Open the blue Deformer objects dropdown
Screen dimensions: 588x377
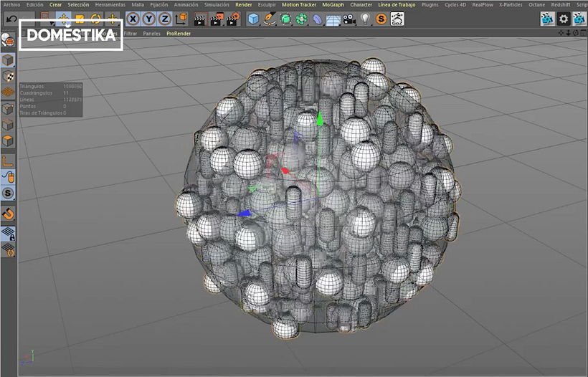[x=317, y=19]
